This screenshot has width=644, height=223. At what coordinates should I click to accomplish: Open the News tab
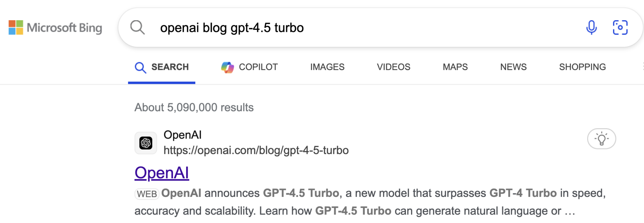click(513, 67)
